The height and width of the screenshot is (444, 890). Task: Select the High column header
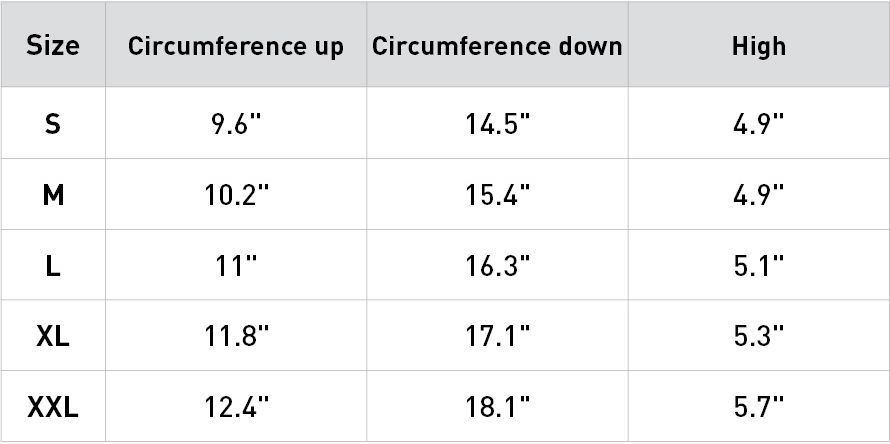pos(758,46)
